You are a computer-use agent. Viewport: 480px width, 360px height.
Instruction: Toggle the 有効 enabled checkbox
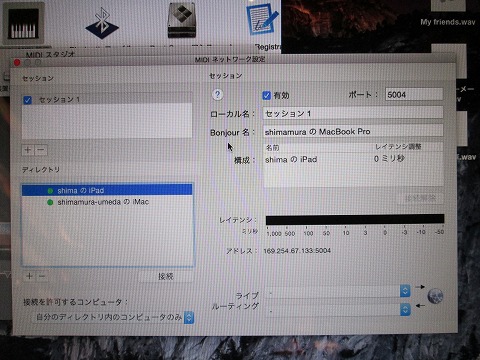pos(266,96)
